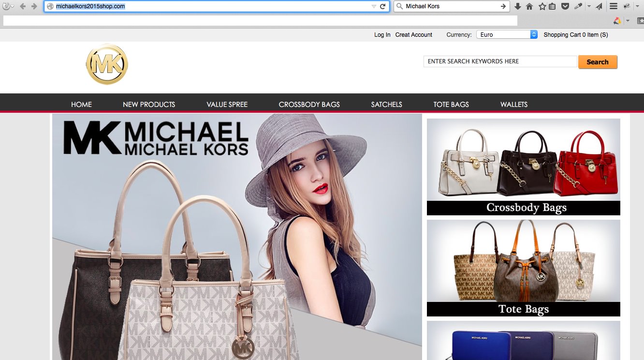Open the dropdown arrow beside the eyedropper
The image size is (644, 360).
point(588,6)
